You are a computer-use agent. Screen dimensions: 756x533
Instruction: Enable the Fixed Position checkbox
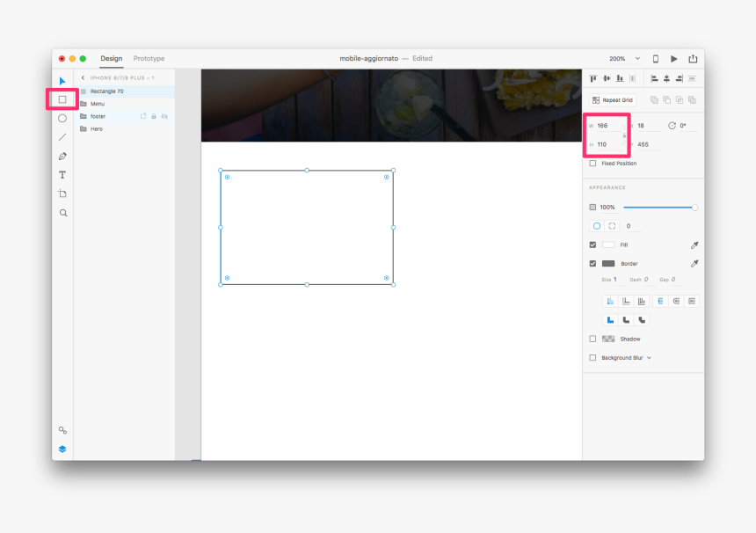coord(592,163)
